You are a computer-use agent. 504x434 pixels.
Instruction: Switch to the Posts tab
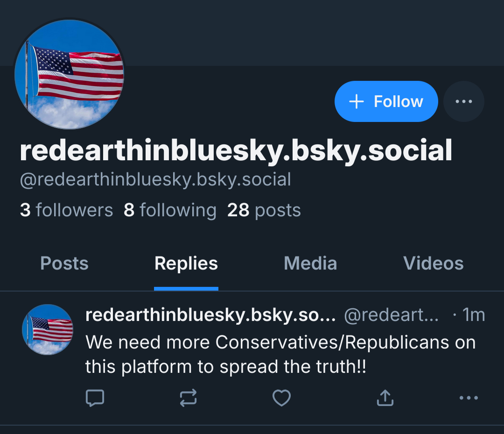tap(64, 263)
